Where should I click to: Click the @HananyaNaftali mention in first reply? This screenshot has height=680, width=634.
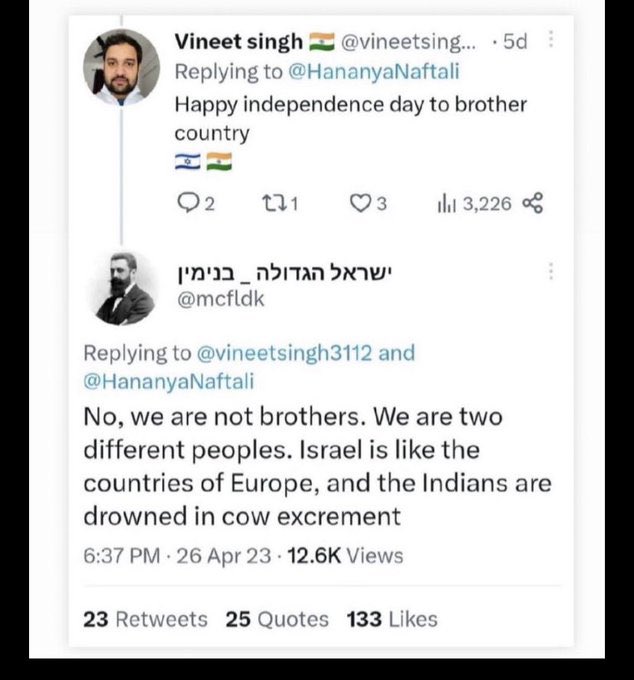(x=373, y=72)
